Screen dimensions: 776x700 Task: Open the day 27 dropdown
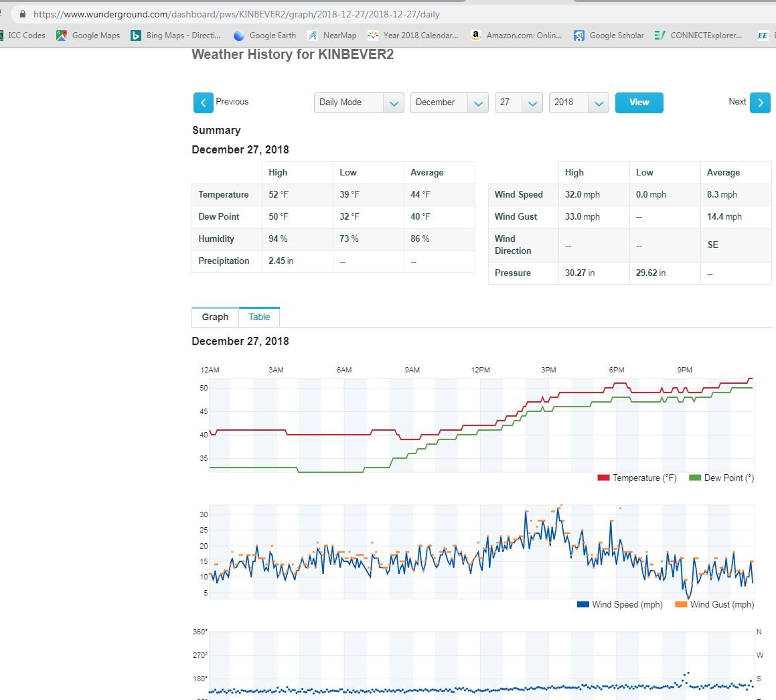(519, 102)
